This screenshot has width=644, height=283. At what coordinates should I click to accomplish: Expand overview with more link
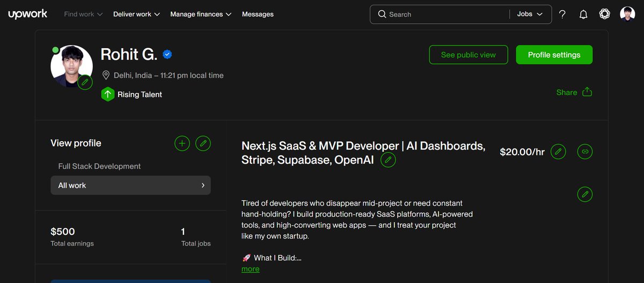pos(250,269)
